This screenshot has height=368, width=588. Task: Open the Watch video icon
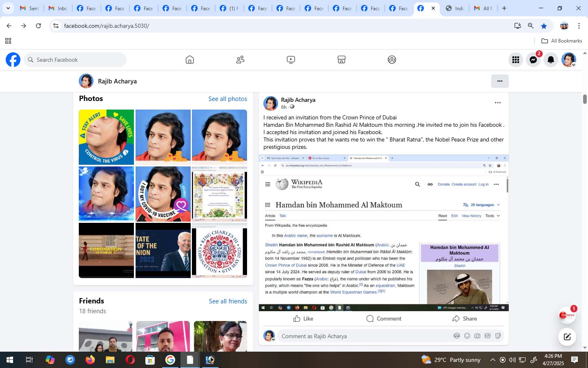pyautogui.click(x=291, y=60)
